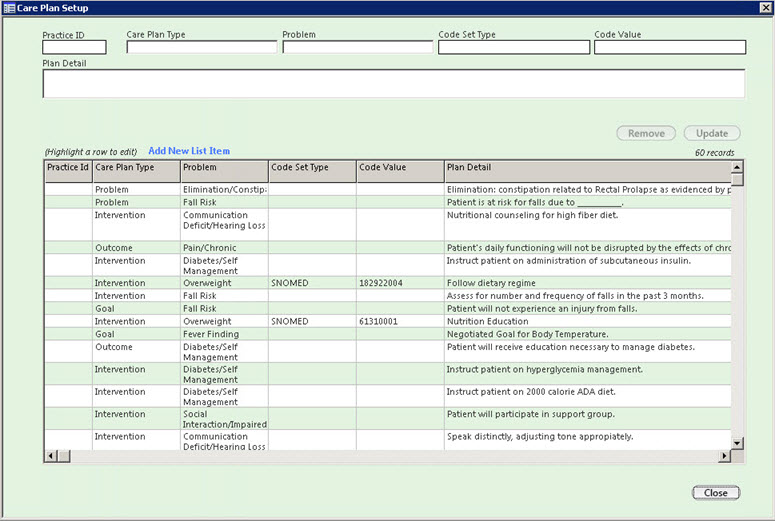Click the Plan Detail text area
The height and width of the screenshot is (521, 775).
(393, 84)
